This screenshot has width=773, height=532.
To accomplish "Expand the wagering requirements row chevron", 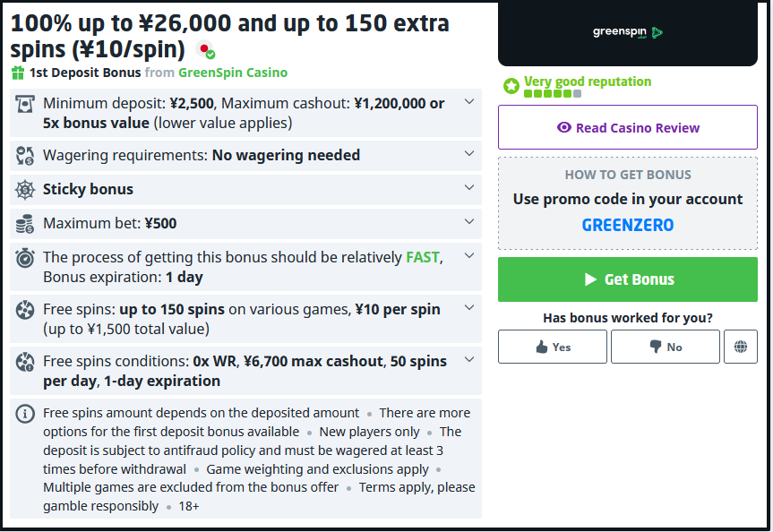I will coord(468,154).
